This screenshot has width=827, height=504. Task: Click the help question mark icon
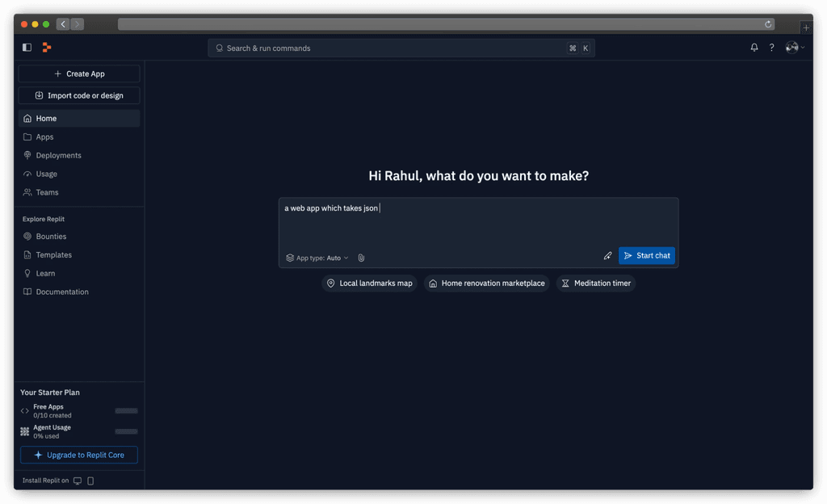[x=771, y=47]
